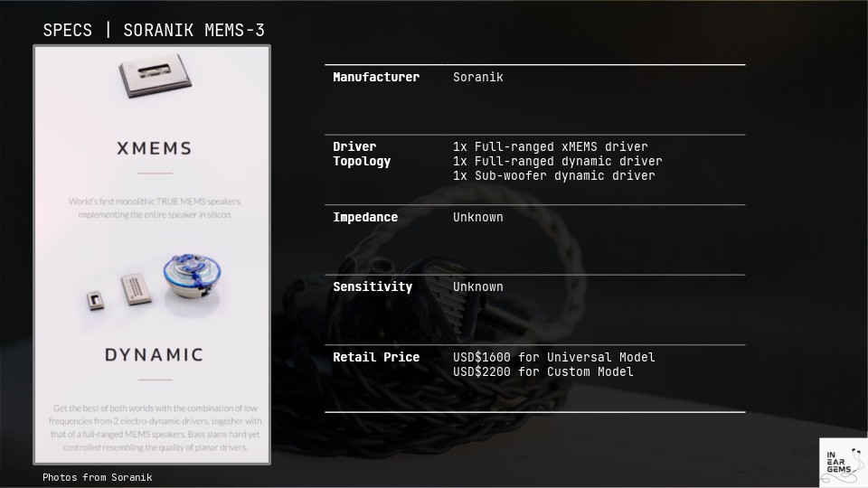The height and width of the screenshot is (488, 868).
Task: Click the 'Unknown' value beside Sensitivity
Action: click(477, 286)
